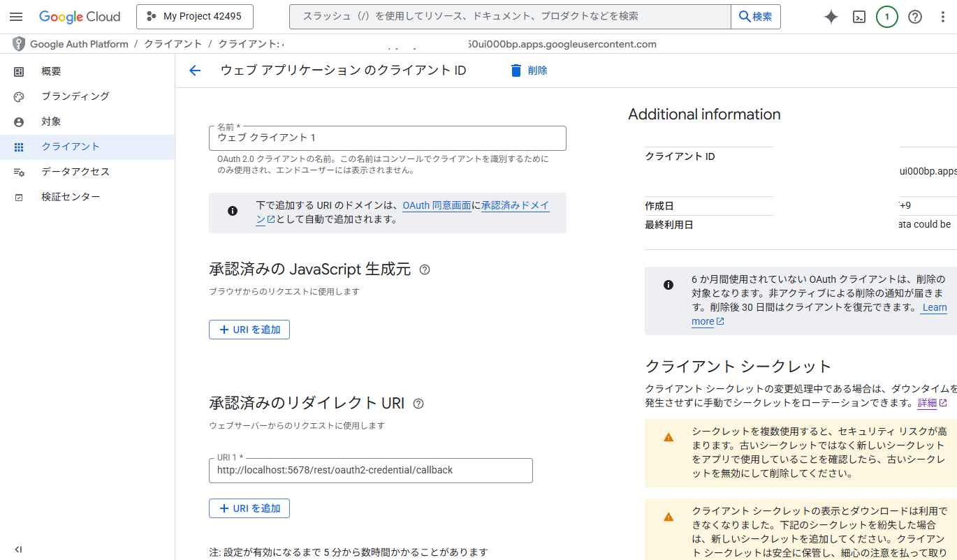
Task: Go back with the left arrow
Action: pyautogui.click(x=195, y=71)
